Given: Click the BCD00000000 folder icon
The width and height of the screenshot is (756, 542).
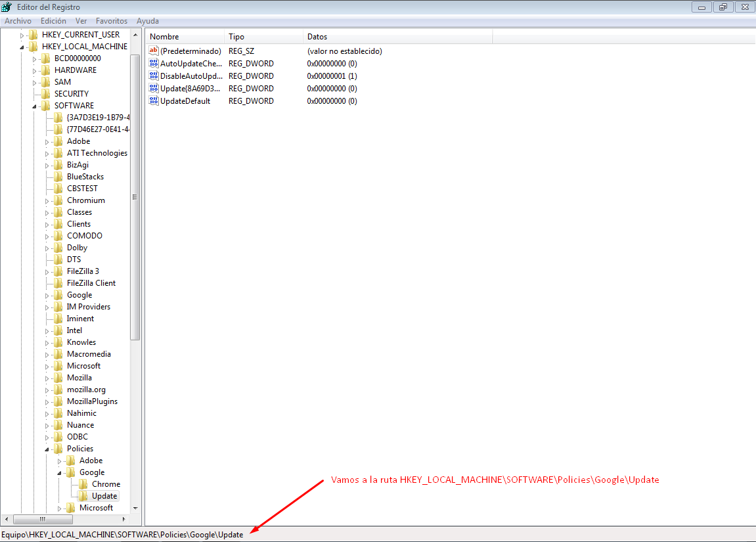Looking at the screenshot, I should click(46, 58).
